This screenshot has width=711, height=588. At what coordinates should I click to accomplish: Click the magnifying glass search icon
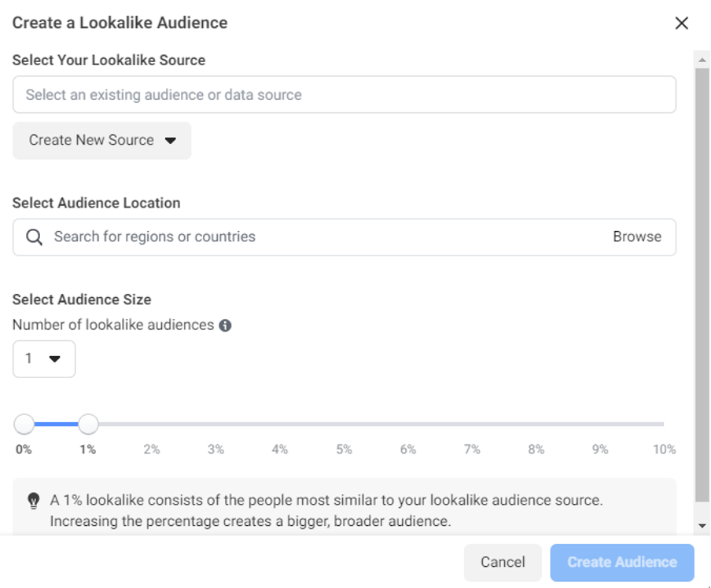(x=33, y=236)
